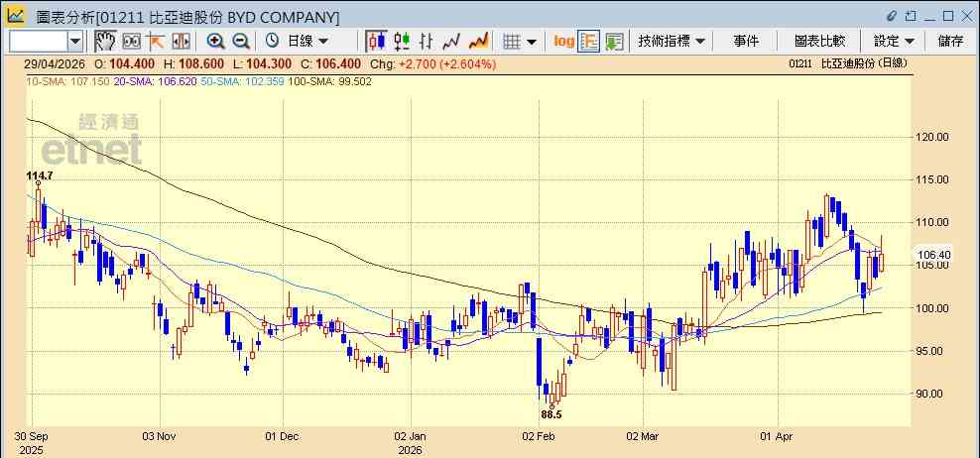
Task: Click the crosshair tracking glasses icon
Action: (131, 42)
